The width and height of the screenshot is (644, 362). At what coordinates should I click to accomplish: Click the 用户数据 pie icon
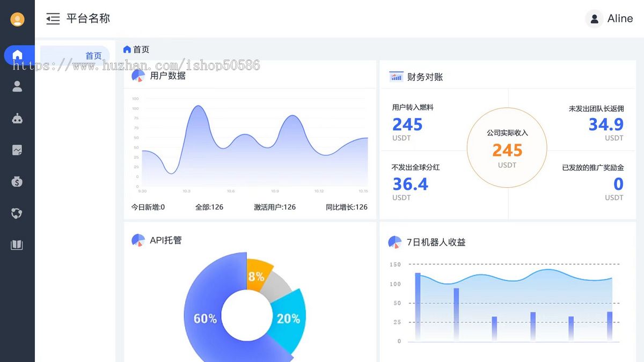click(138, 76)
